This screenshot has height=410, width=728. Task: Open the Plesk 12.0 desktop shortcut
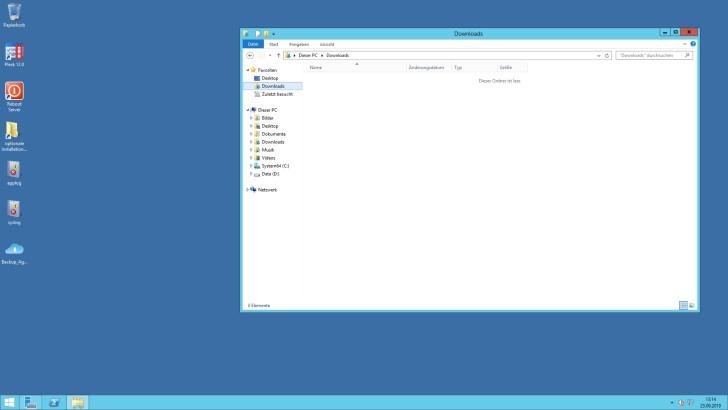tap(14, 55)
